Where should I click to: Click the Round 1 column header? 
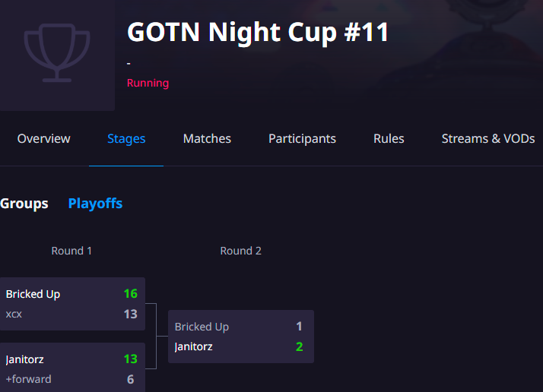coord(71,251)
